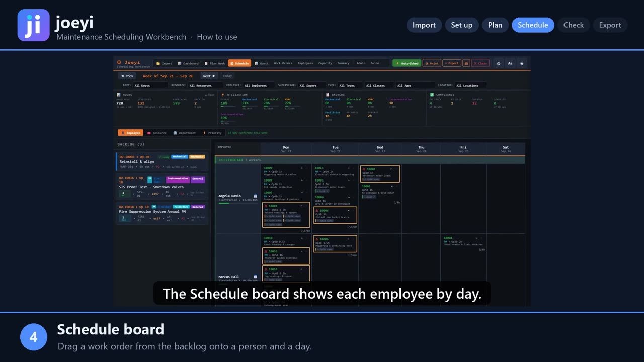The height and width of the screenshot is (362, 644).
Task: Click the Prev week button
Action: coord(127,76)
